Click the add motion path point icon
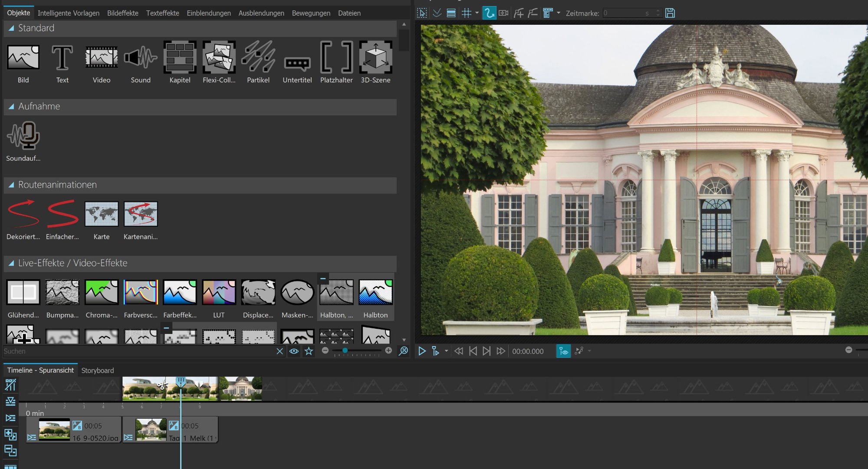The image size is (868, 469). 519,13
